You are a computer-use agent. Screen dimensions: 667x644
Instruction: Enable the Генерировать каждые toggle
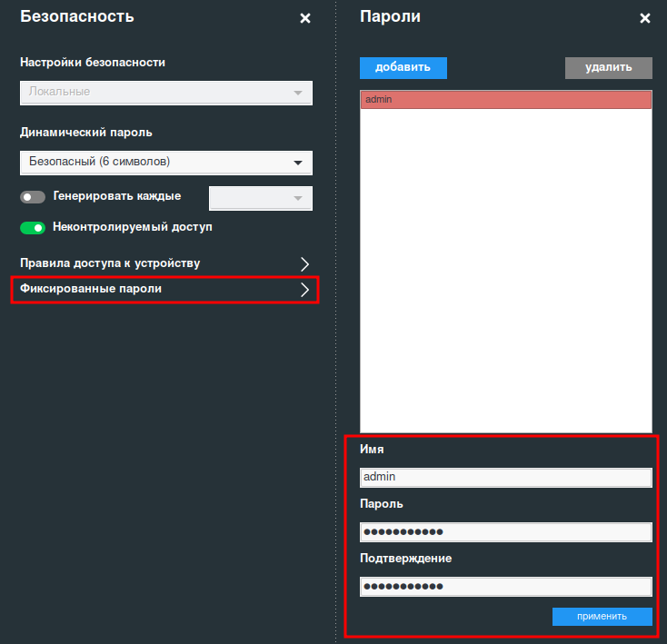click(33, 197)
